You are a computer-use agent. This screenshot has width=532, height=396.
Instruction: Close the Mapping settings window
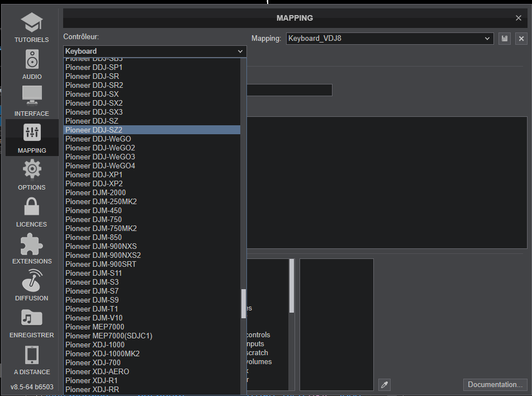click(x=519, y=18)
